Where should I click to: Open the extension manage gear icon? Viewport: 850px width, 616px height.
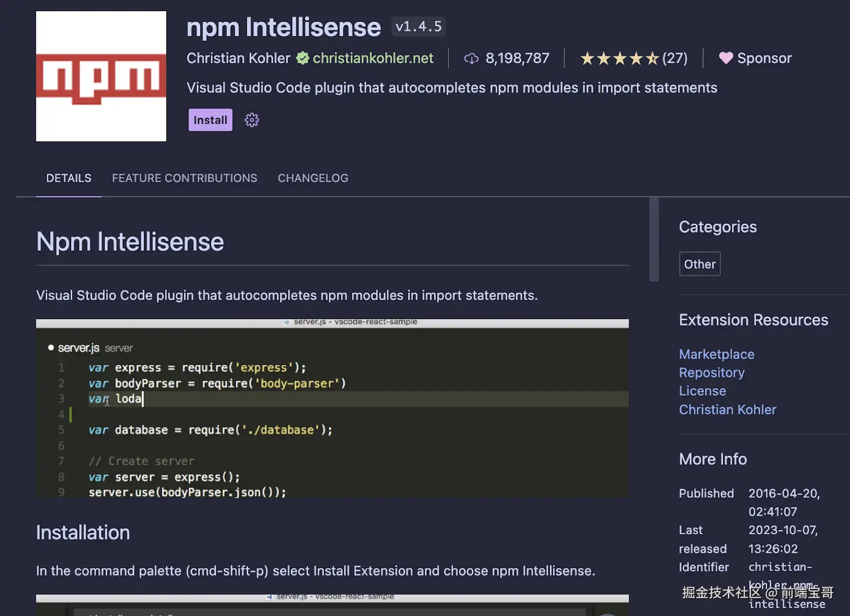(252, 120)
